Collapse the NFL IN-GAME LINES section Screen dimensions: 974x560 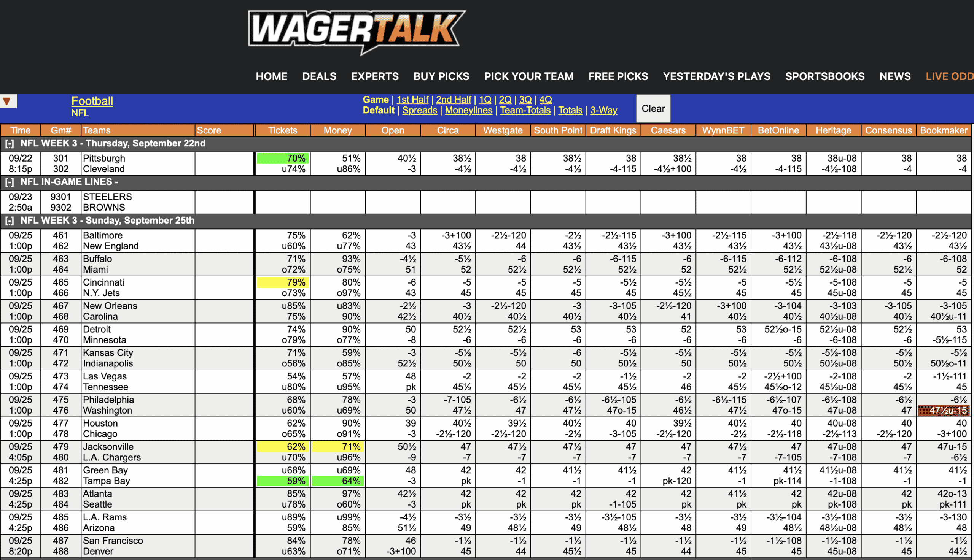[x=10, y=186]
